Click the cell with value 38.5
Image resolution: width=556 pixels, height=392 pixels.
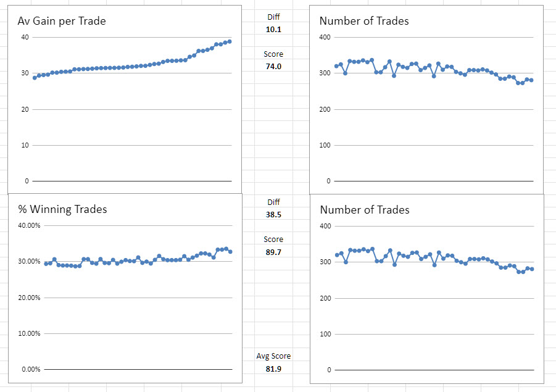click(273, 214)
